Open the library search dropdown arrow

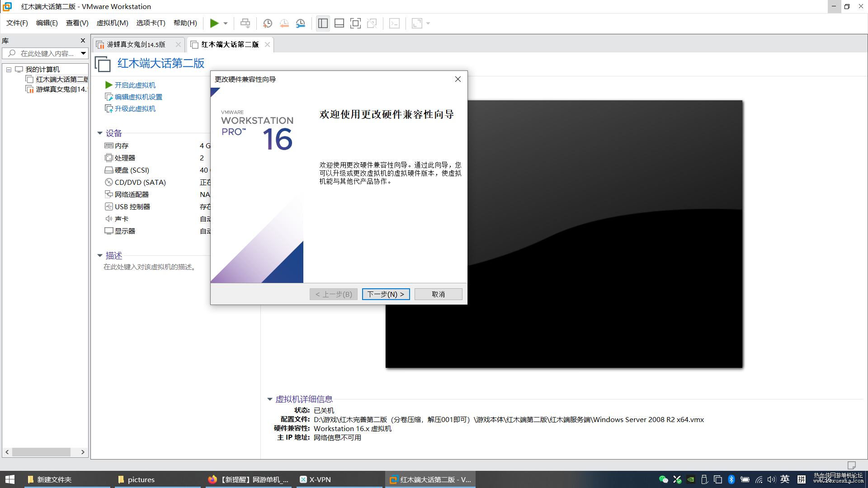click(83, 53)
